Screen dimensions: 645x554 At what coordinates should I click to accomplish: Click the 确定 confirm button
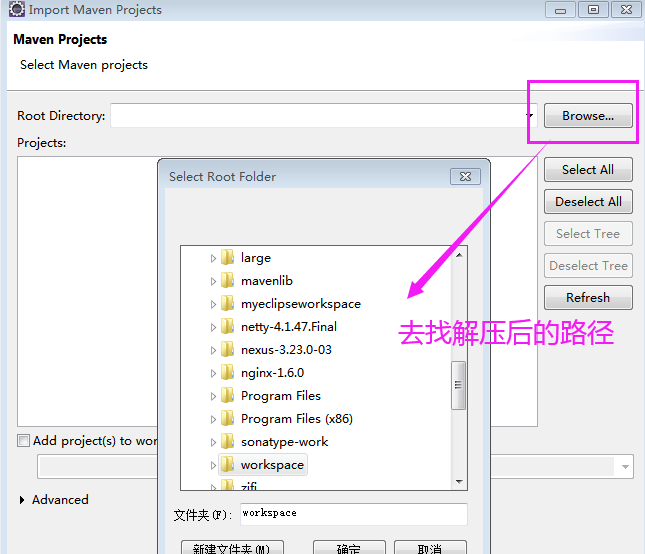click(349, 547)
